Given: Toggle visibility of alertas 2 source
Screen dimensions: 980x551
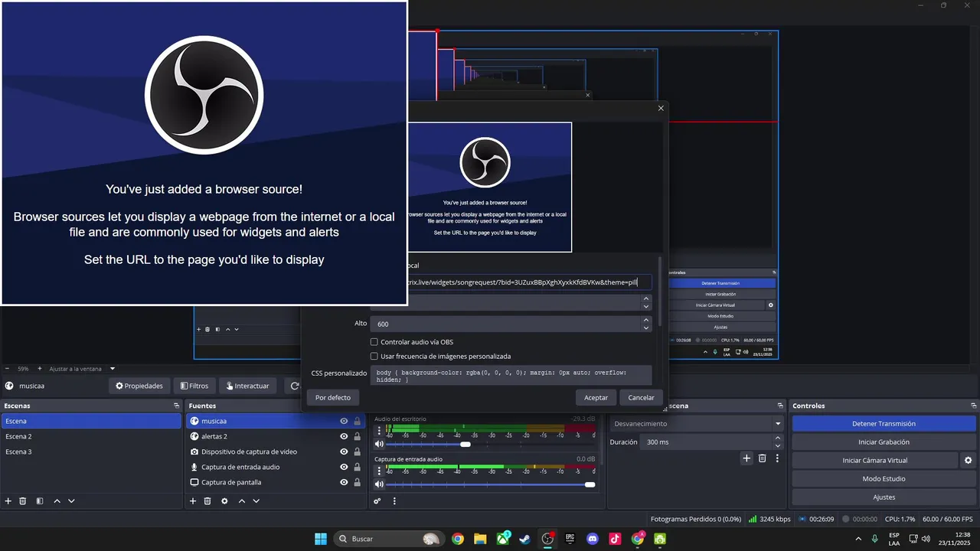Looking at the screenshot, I should [344, 436].
